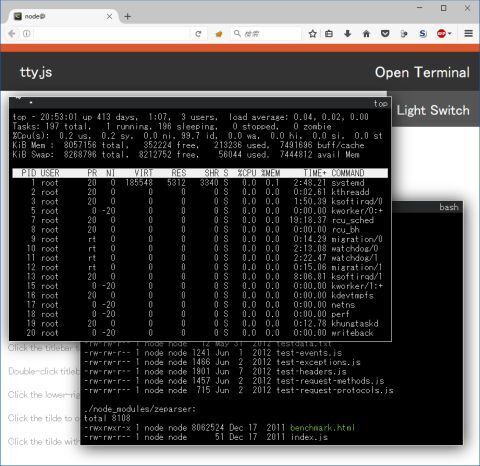Click test-headers.js in bash terminal
This screenshot has width=480, height=466.
click(311, 371)
